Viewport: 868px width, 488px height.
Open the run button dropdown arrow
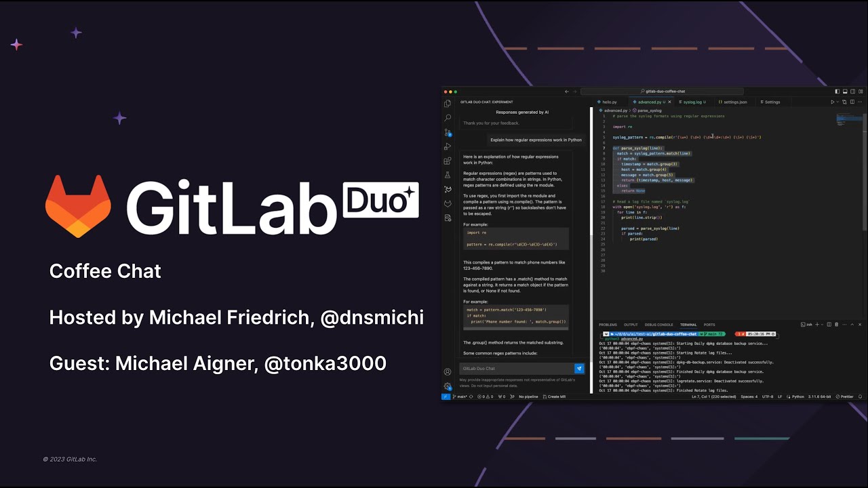point(838,102)
